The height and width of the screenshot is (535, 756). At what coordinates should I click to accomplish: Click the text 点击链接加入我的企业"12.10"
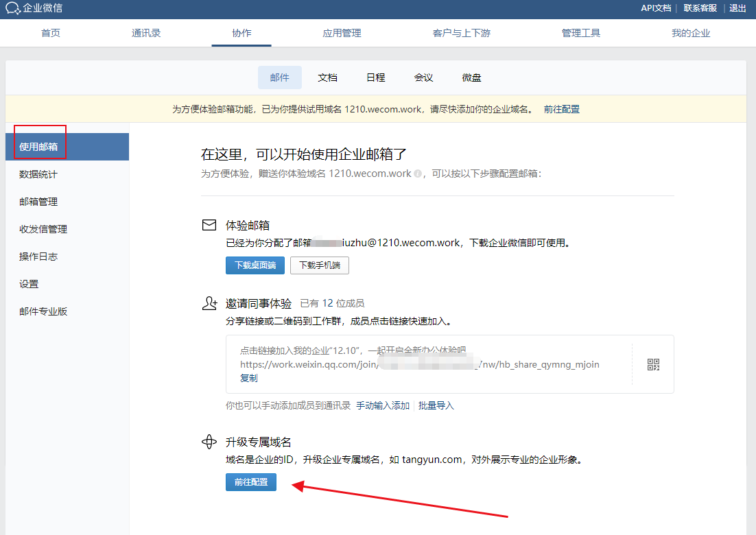(301, 350)
